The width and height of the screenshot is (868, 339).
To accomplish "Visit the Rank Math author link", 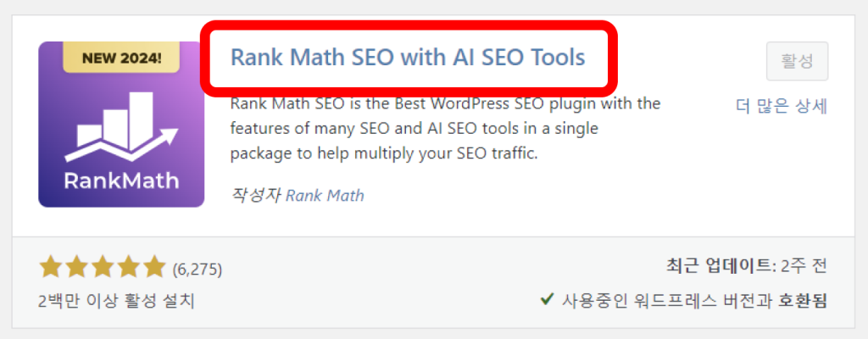I will [x=325, y=196].
